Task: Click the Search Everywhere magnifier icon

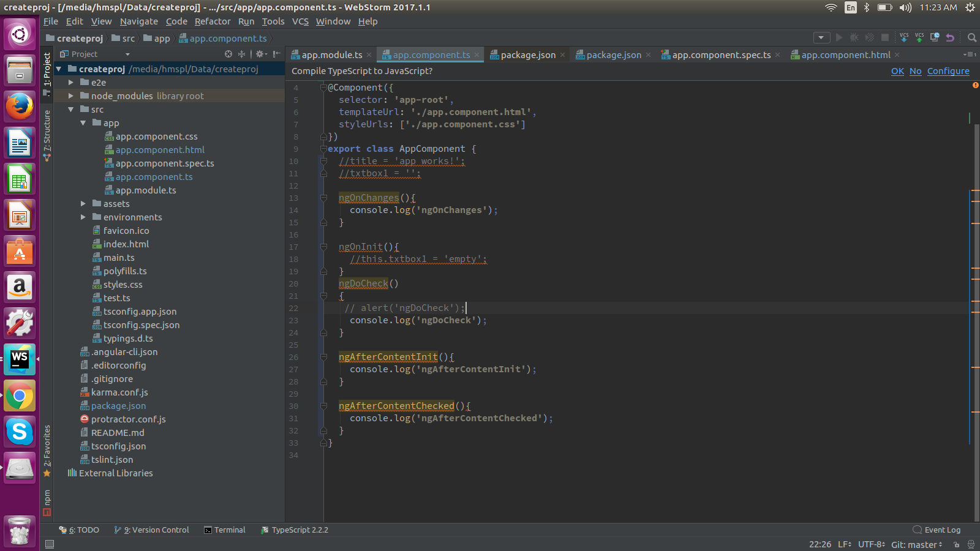Action: (x=971, y=38)
